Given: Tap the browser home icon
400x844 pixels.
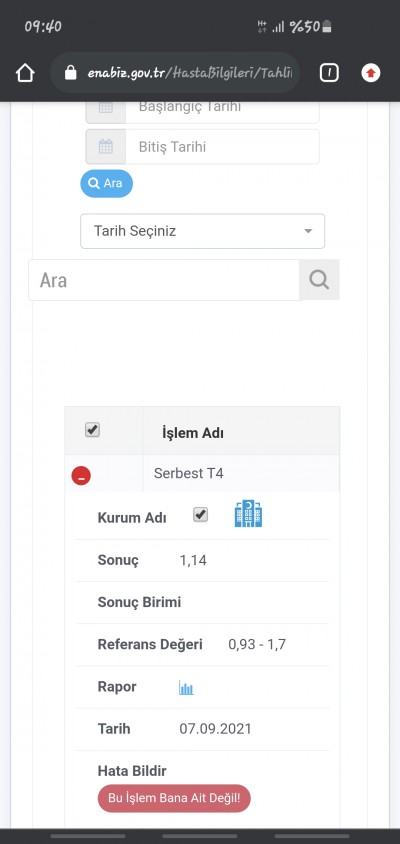Looking at the screenshot, I should point(25,73).
